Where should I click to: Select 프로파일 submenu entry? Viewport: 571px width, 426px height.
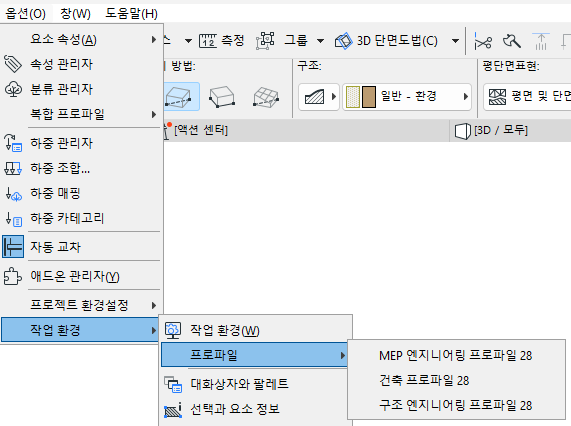click(255, 355)
